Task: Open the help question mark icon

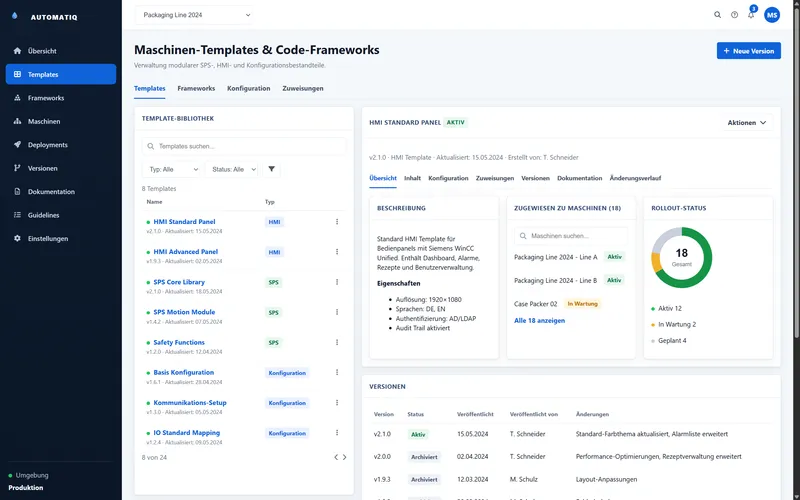Action: click(x=734, y=15)
